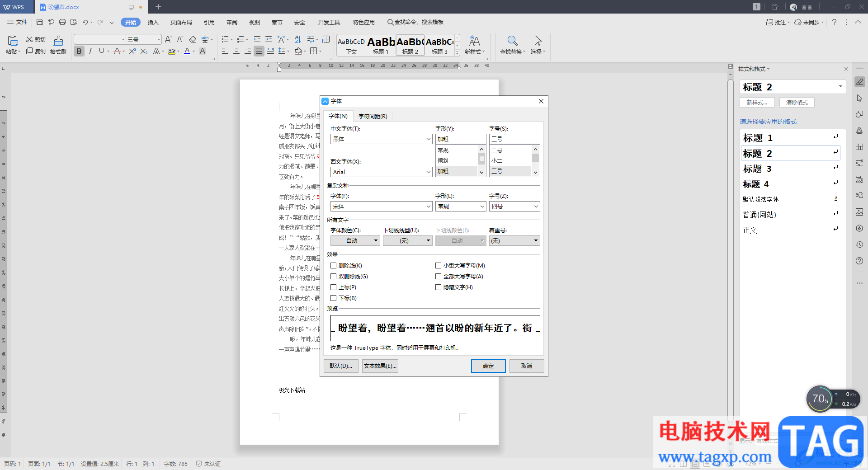This screenshot has height=470, width=868.
Task: Click the Clear formatting eraser icon
Action: (193, 40)
